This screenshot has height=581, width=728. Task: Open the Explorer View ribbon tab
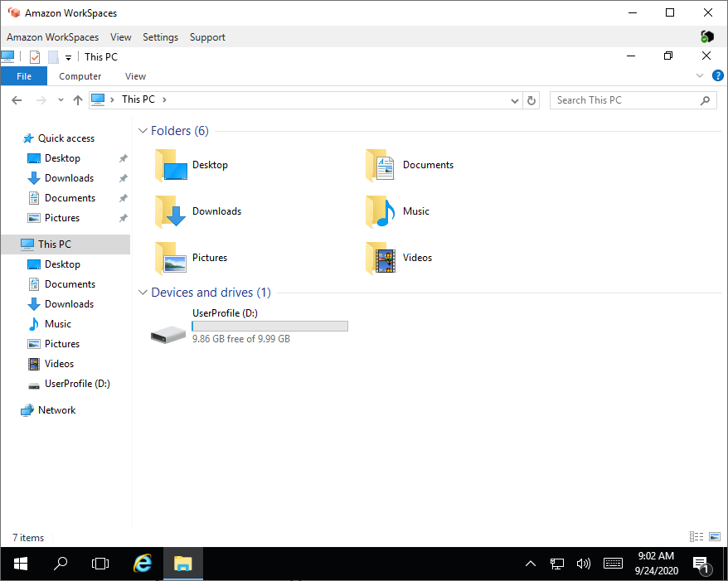[x=135, y=76]
